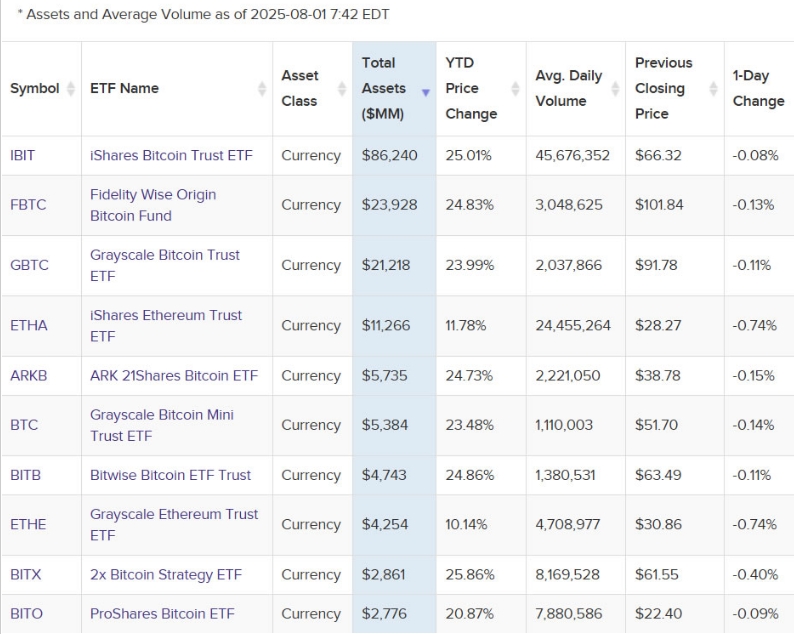This screenshot has width=794, height=634.
Task: Open the IBIT symbol link
Action: tap(22, 155)
